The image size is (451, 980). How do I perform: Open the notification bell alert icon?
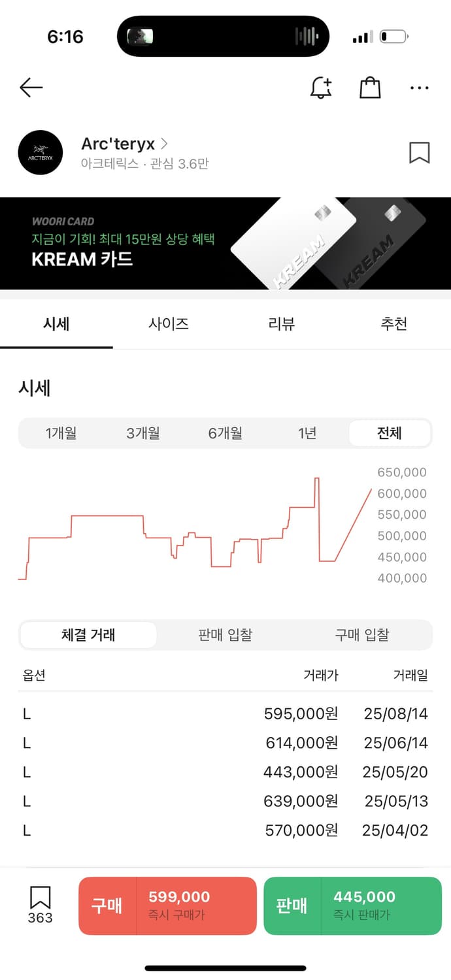click(320, 88)
